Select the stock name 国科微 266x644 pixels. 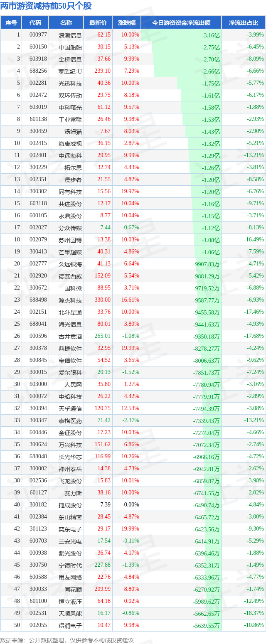click(73, 288)
